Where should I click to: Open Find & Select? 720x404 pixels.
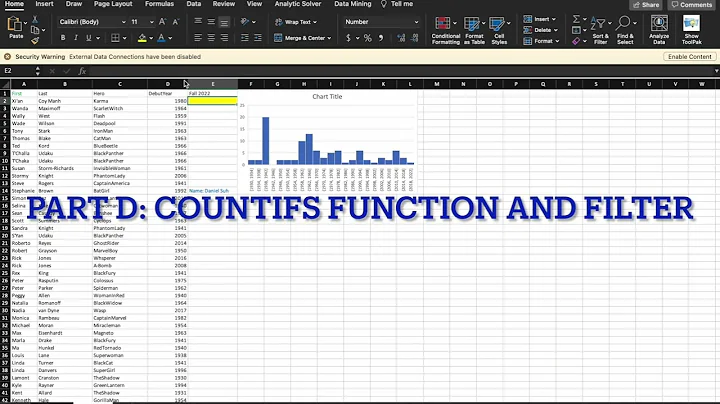point(625,30)
